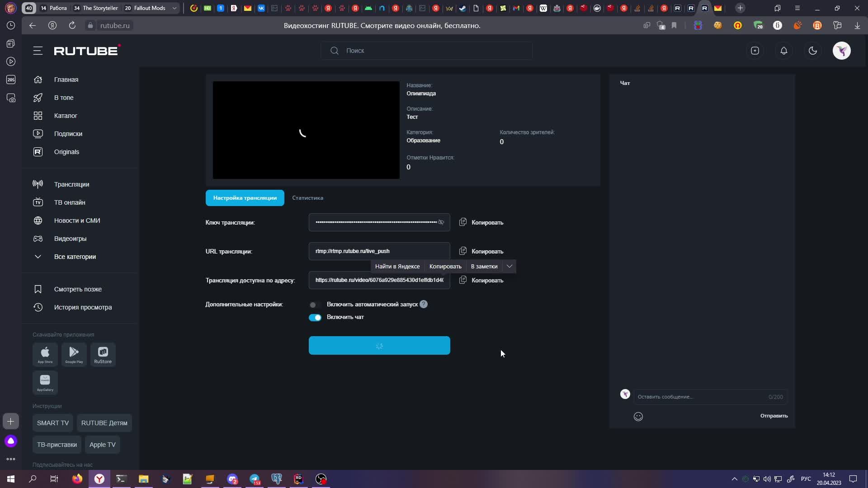
Task: Open emoji picker in chat
Action: (x=638, y=417)
